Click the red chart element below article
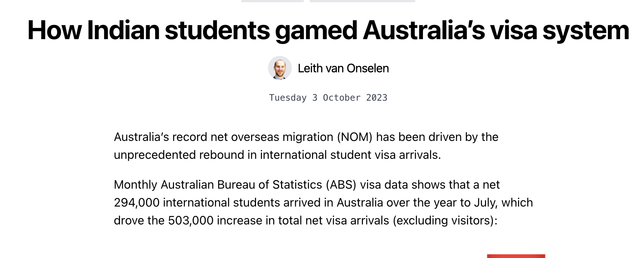644x258 pixels. (x=516, y=256)
